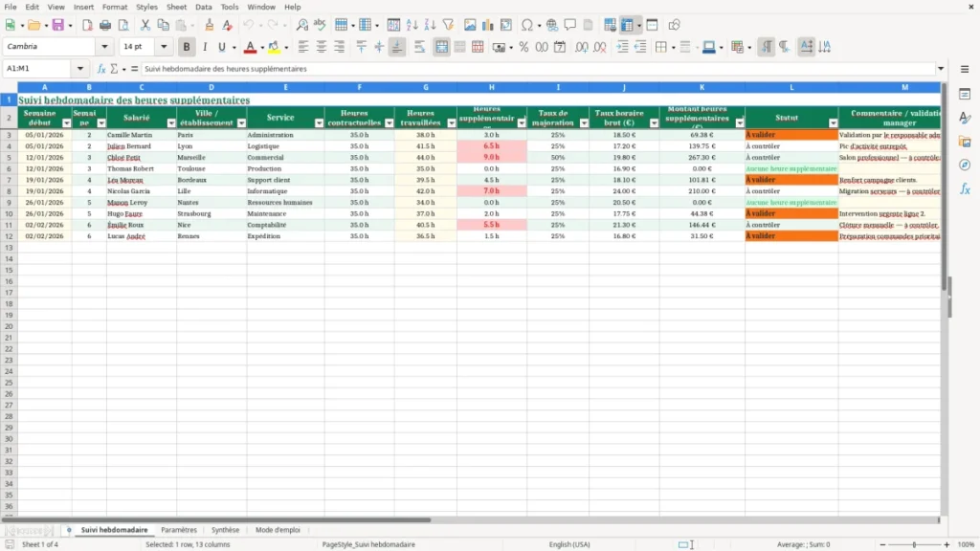Click the Function Wizard fx icon
The image size is (980, 551).
click(x=101, y=69)
